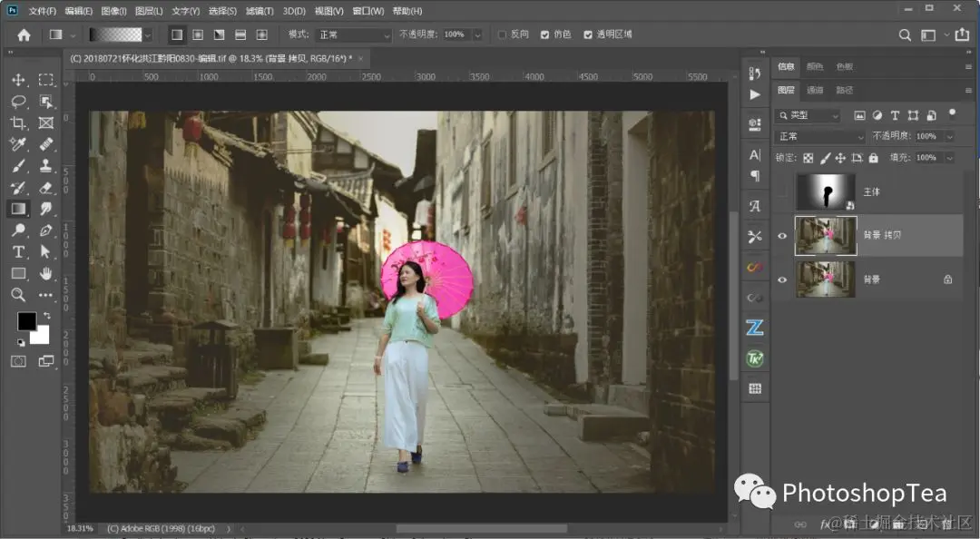Click the background color white swatch
This screenshot has width=980, height=539.
tap(41, 337)
